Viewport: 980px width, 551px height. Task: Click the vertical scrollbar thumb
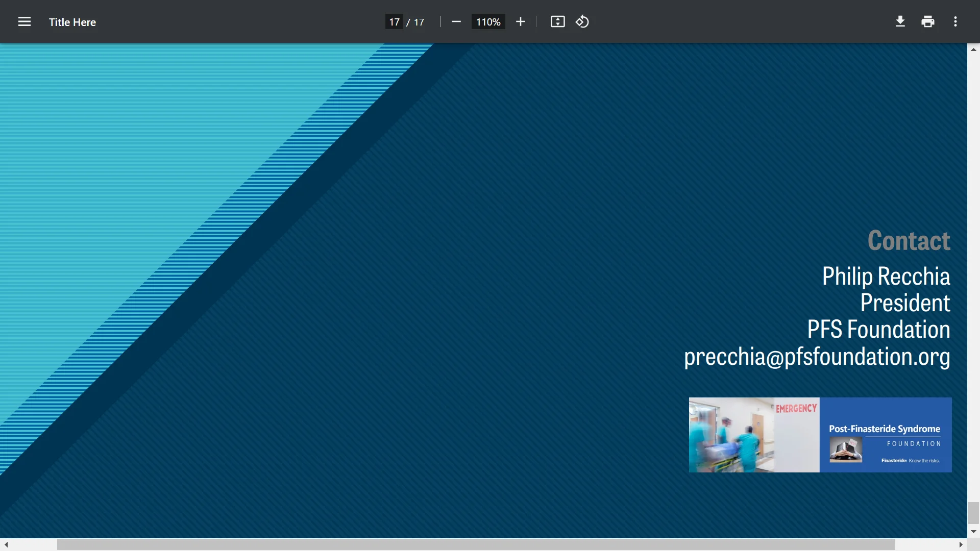[973, 512]
